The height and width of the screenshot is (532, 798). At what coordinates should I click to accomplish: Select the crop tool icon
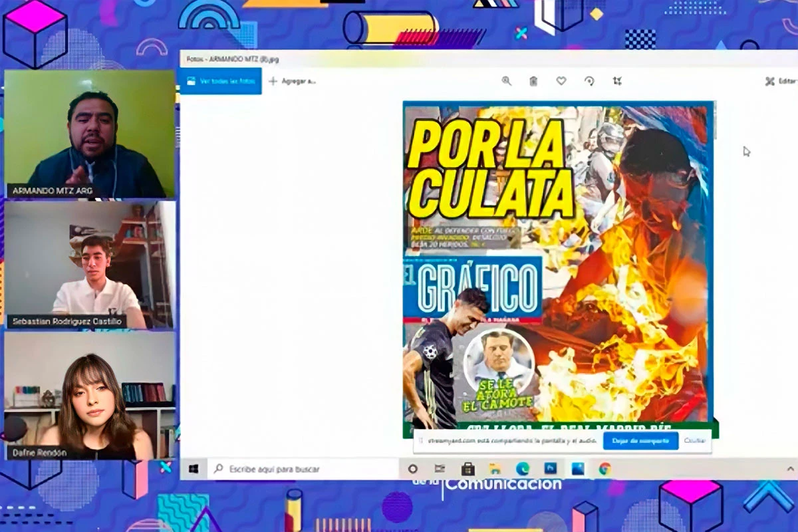click(617, 81)
